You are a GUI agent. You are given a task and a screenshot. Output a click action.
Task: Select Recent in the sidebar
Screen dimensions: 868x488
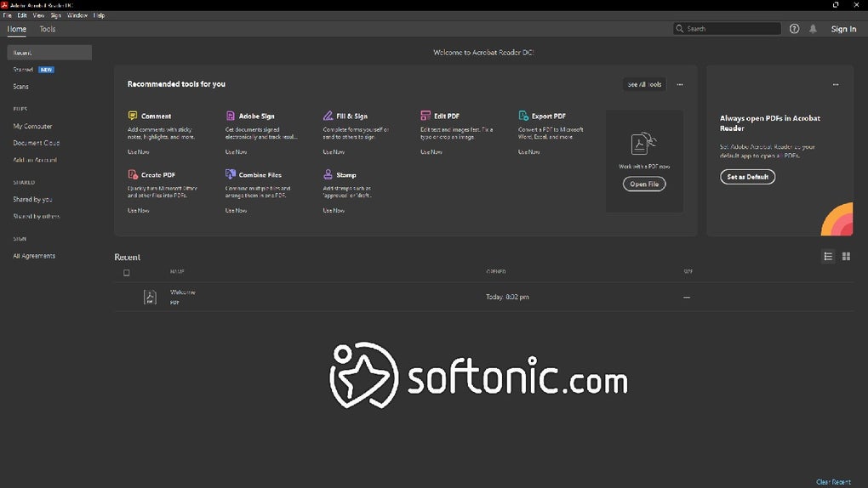coord(49,53)
